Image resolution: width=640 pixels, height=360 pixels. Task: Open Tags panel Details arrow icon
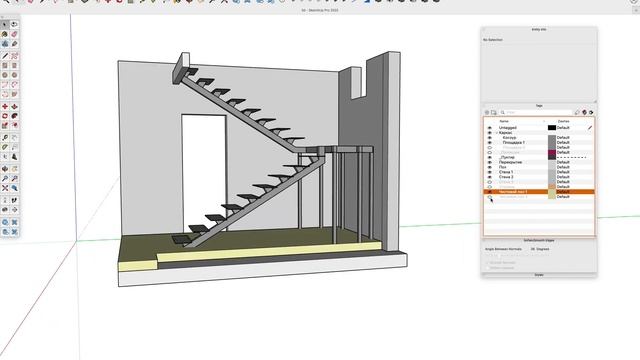[591, 112]
